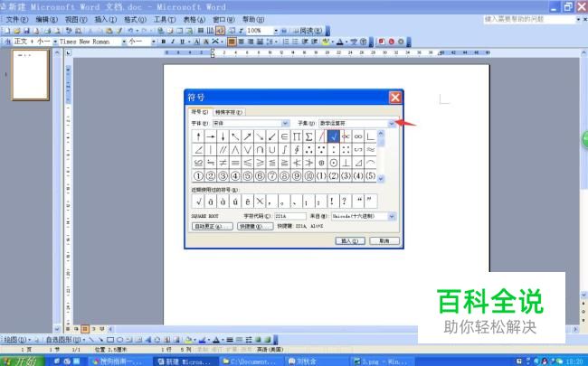Select the Rectangle tool in drawing toolbar
Screen dimensions: 588x366
(110, 340)
